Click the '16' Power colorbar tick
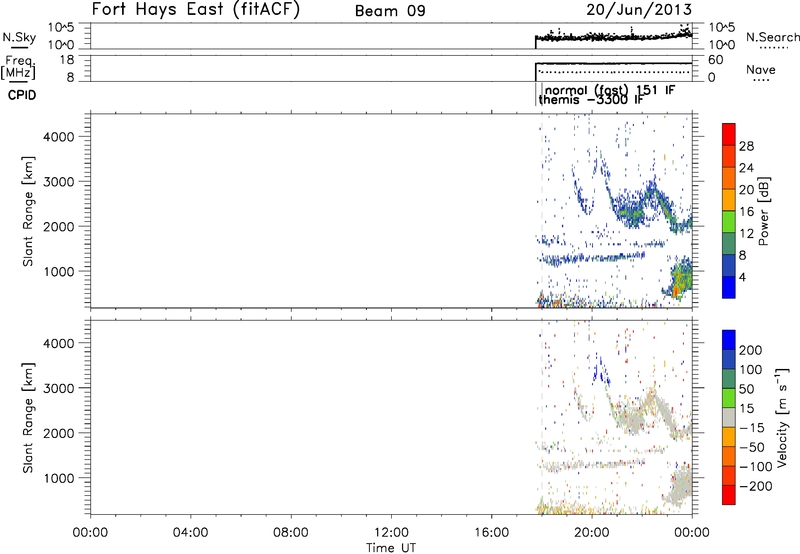 746,212
